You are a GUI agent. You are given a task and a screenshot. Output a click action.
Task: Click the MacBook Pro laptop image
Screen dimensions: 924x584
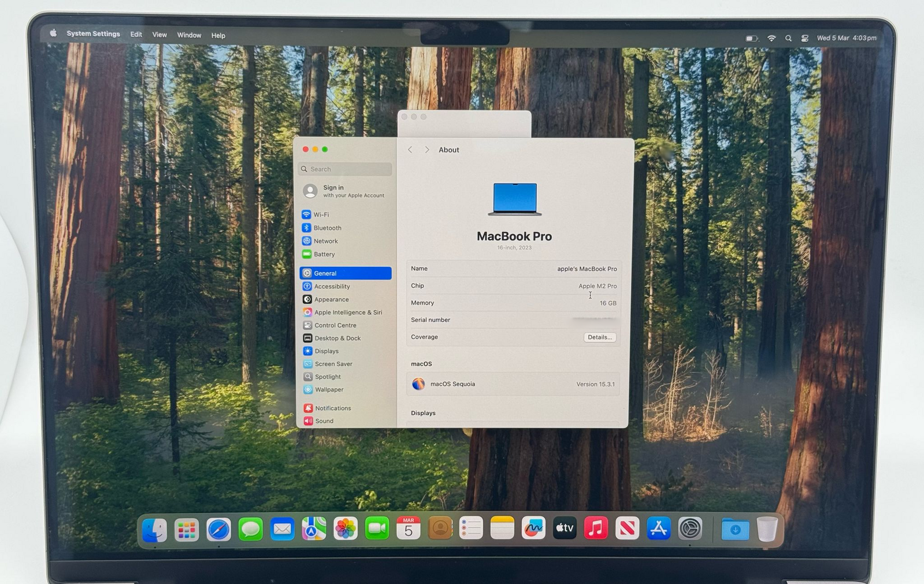tap(515, 199)
